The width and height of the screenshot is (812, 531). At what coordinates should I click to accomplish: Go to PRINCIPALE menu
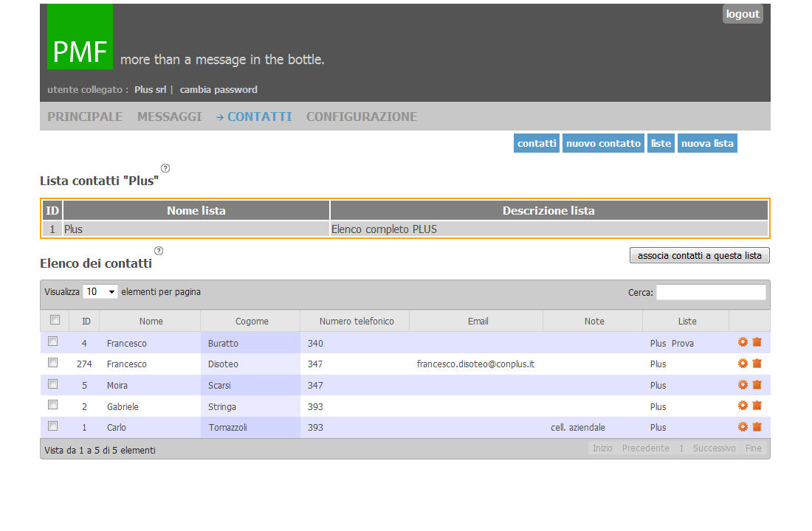pos(85,117)
